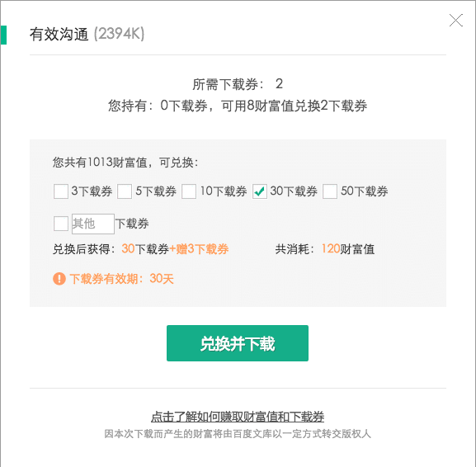Viewport: 476px width, 467px height.
Task: Click the (2394K) file size label
Action: click(x=119, y=34)
